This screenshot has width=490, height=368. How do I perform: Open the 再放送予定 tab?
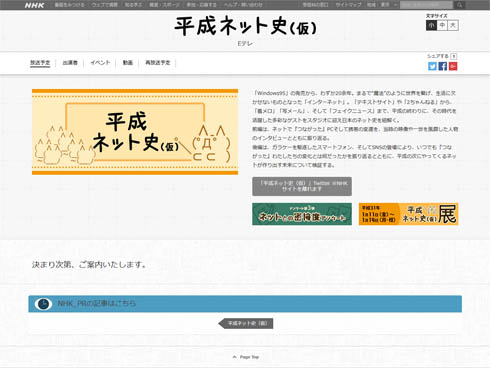[x=158, y=63]
